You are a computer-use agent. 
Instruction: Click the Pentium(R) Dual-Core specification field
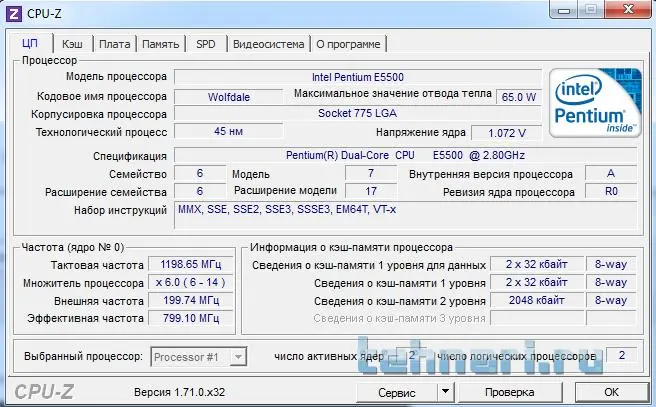[x=405, y=155]
